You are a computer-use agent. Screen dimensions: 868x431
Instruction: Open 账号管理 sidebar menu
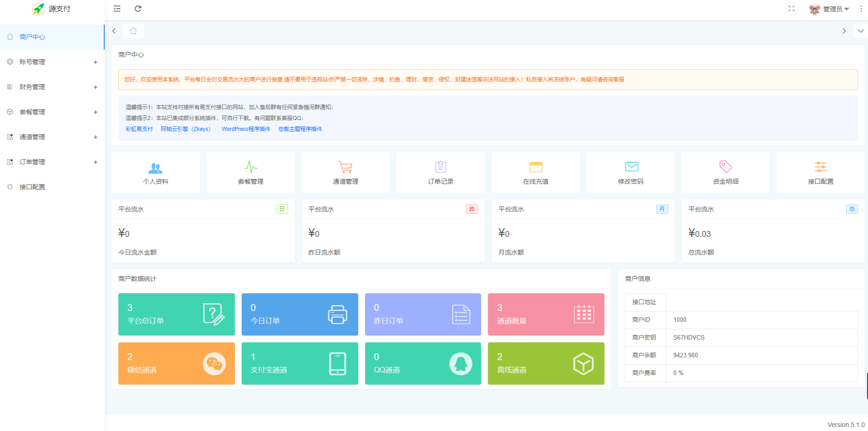coord(52,62)
